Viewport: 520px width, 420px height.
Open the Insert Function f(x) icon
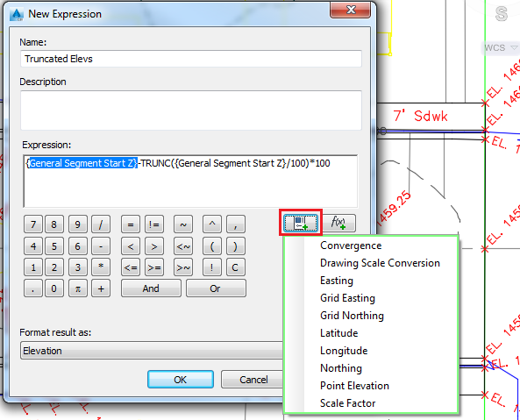[x=339, y=223]
